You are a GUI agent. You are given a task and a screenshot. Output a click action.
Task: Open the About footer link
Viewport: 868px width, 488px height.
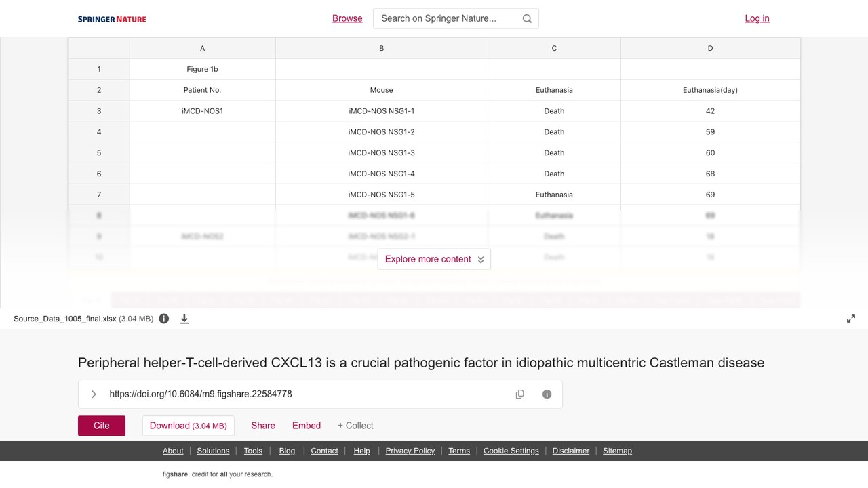tap(173, 451)
